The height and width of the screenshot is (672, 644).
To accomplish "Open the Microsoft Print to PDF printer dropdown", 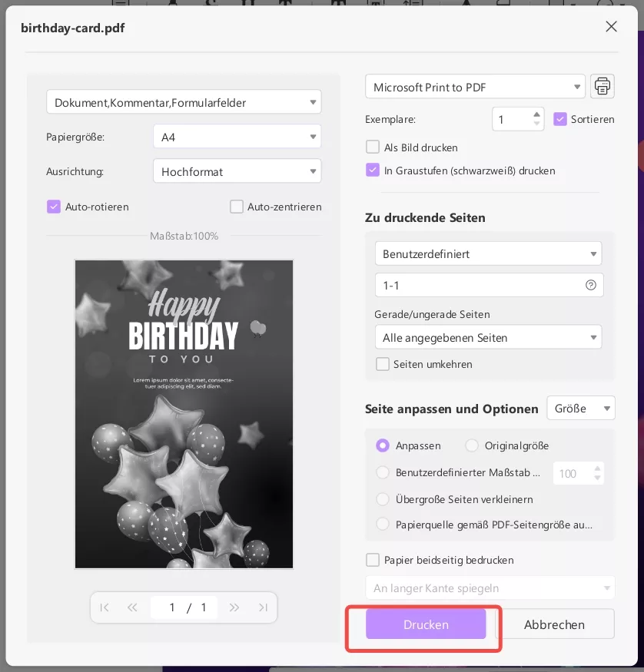I will 475,87.
